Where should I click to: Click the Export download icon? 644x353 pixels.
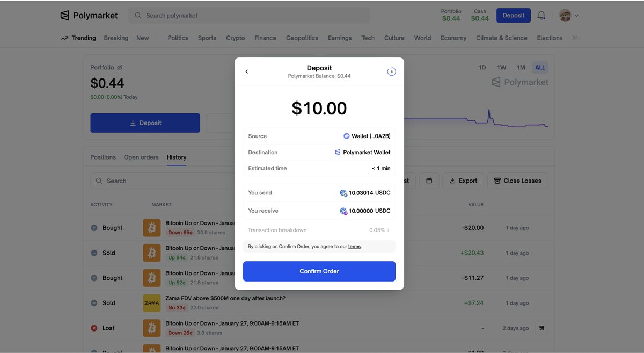pos(452,180)
